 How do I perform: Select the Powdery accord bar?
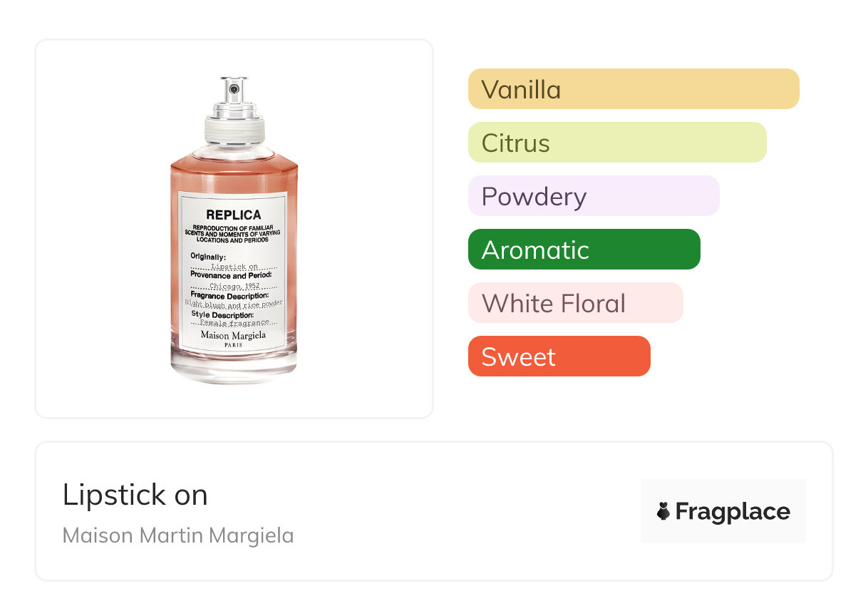pos(593,196)
